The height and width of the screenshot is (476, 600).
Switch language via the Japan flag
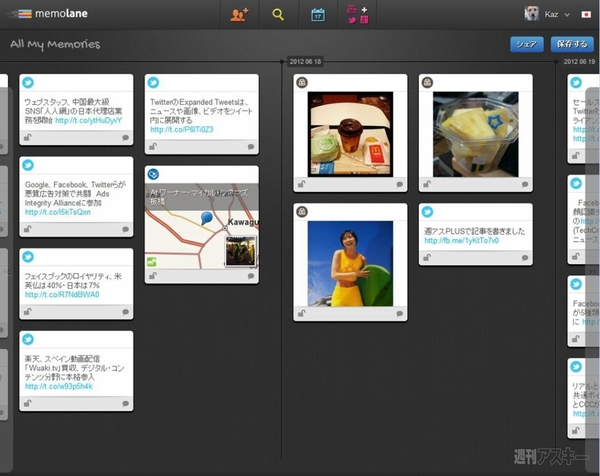click(x=586, y=14)
